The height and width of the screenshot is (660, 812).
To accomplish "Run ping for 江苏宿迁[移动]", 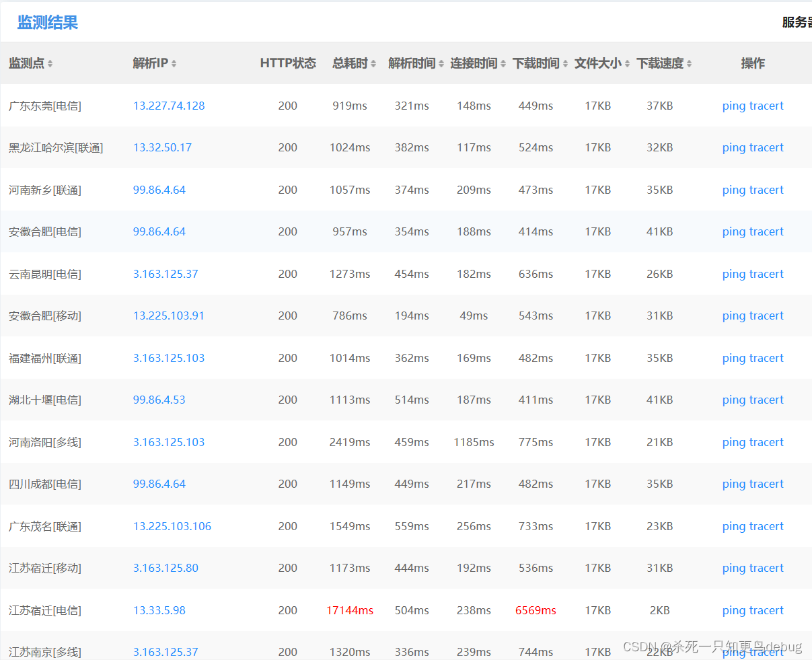I will click(734, 569).
